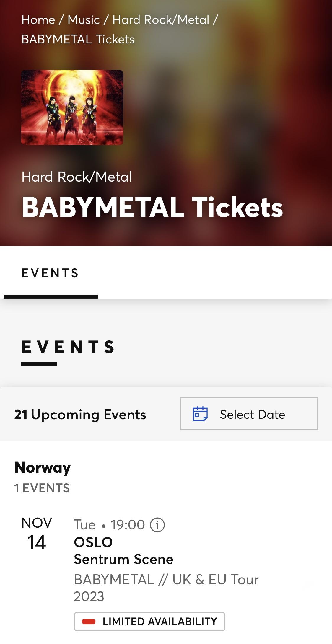Image resolution: width=332 pixels, height=644 pixels.
Task: Select the Hard Rock/Metal genre label
Action: click(77, 177)
